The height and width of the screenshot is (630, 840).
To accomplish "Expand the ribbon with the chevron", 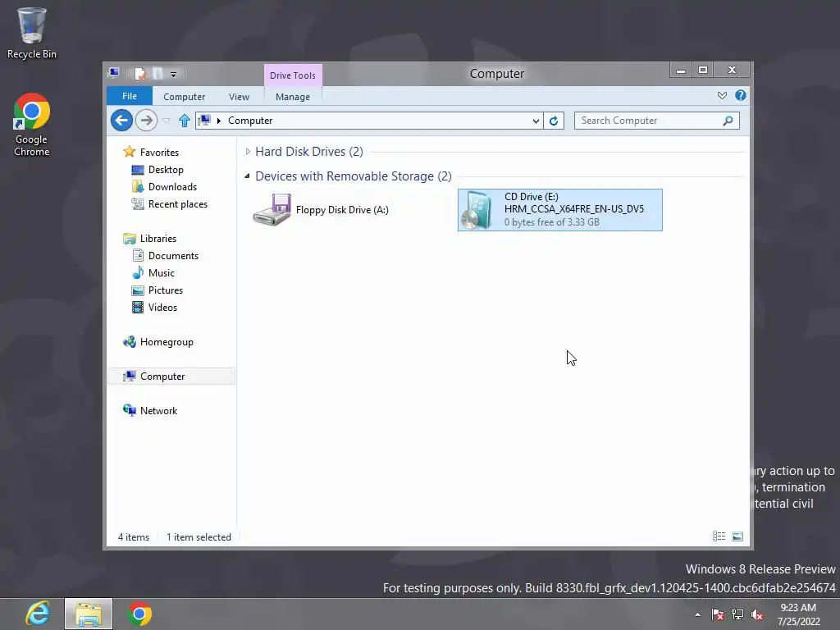I will (x=722, y=95).
